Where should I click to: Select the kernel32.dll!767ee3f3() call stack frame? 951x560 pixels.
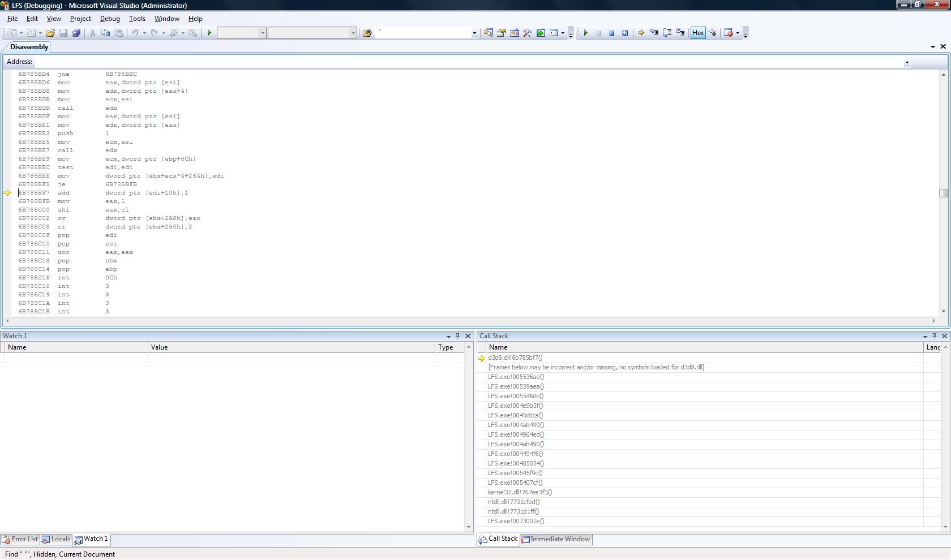(x=520, y=492)
